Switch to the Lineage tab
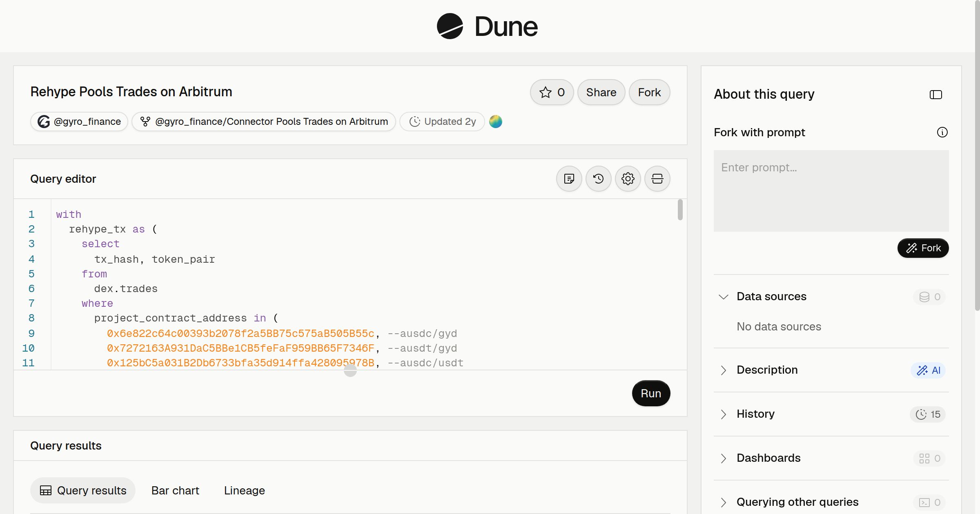 pyautogui.click(x=244, y=490)
